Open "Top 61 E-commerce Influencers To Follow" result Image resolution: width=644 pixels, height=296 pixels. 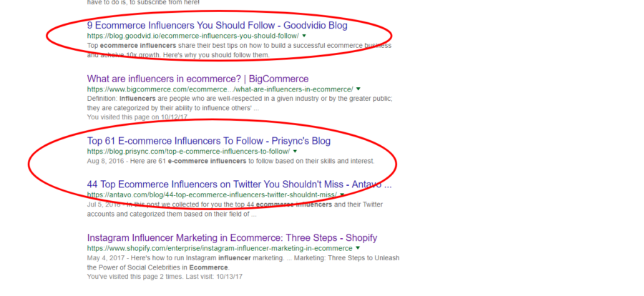[x=209, y=142]
